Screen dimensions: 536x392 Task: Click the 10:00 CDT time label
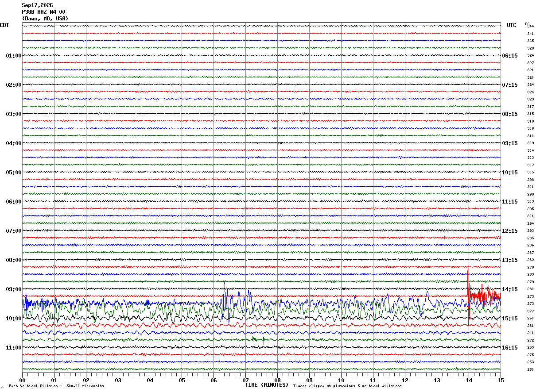point(13,319)
